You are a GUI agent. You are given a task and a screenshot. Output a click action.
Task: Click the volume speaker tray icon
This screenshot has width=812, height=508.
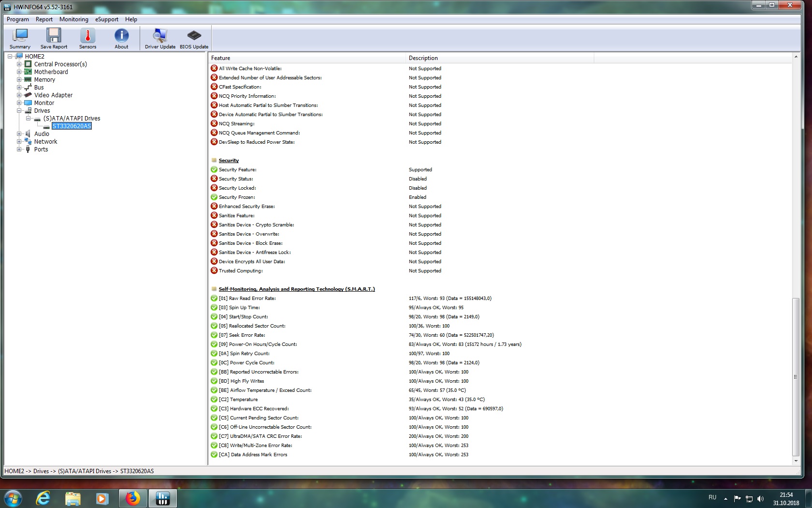click(760, 499)
